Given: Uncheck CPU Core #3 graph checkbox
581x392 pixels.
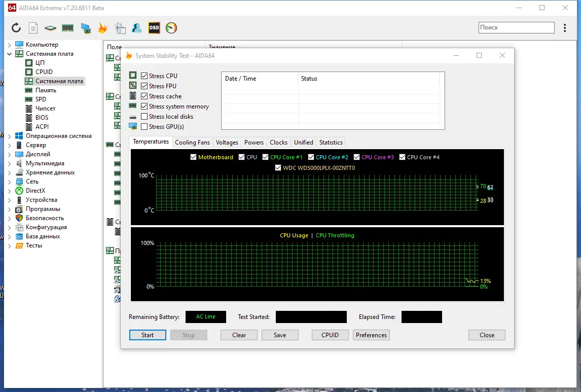Looking at the screenshot, I should [356, 157].
